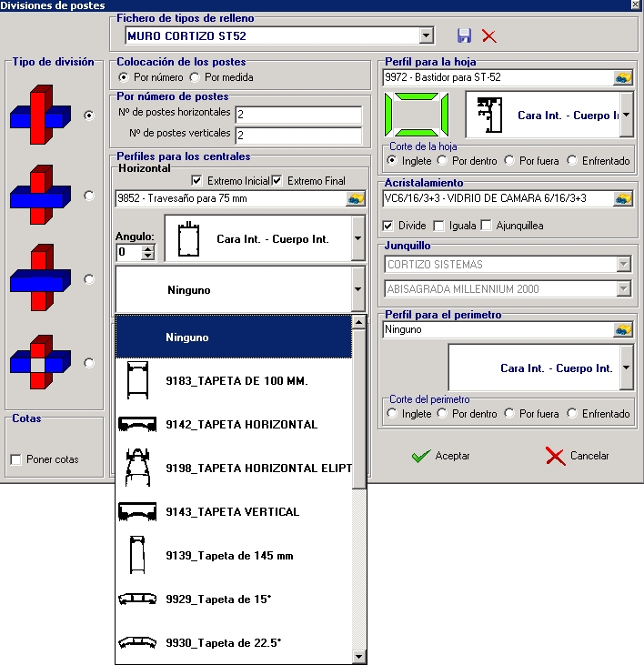Click the list scrollbar up arrow

pos(358,322)
